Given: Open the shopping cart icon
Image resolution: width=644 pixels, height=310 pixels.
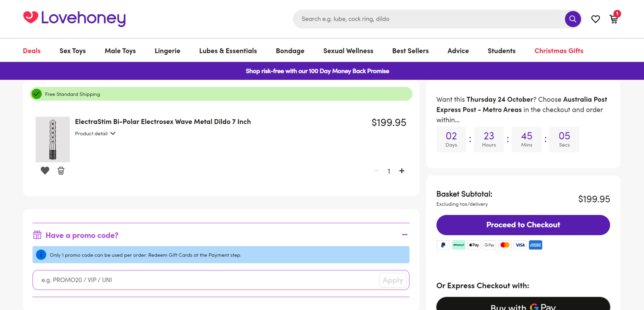Looking at the screenshot, I should [x=613, y=19].
